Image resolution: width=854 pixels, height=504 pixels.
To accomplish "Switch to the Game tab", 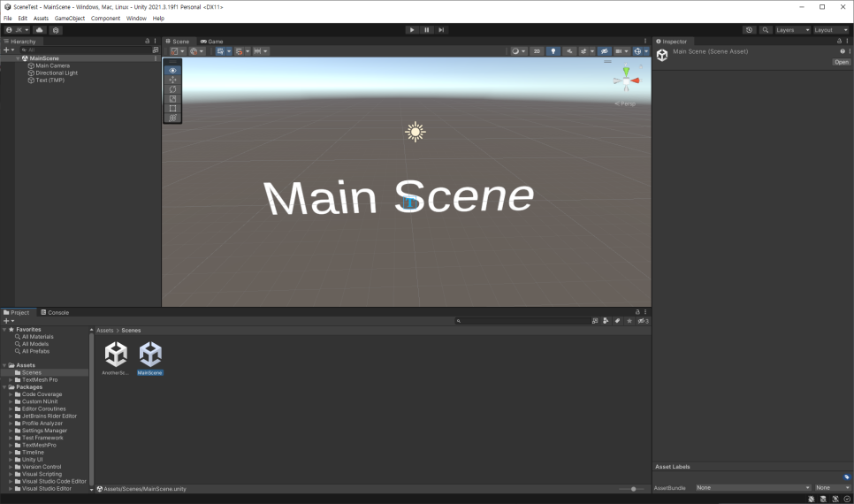I will tap(212, 42).
